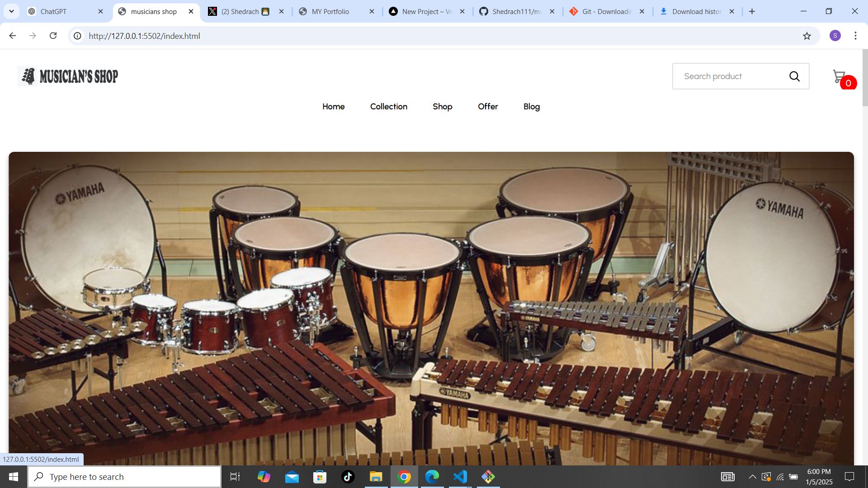Reload the page

(53, 36)
